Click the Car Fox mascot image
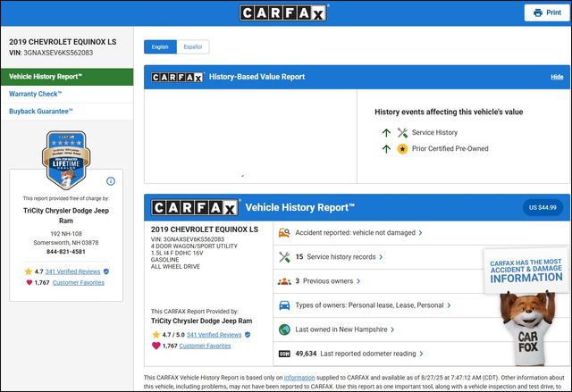 click(528, 328)
